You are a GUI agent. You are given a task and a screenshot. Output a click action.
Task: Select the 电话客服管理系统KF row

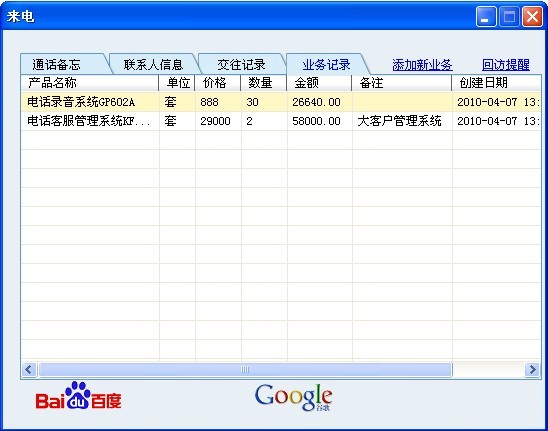[281, 121]
